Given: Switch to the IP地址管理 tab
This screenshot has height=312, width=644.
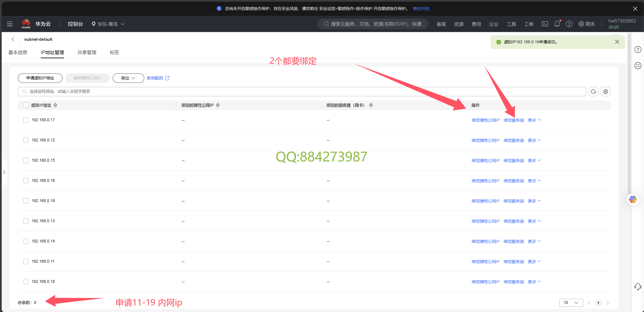Looking at the screenshot, I should click(52, 52).
